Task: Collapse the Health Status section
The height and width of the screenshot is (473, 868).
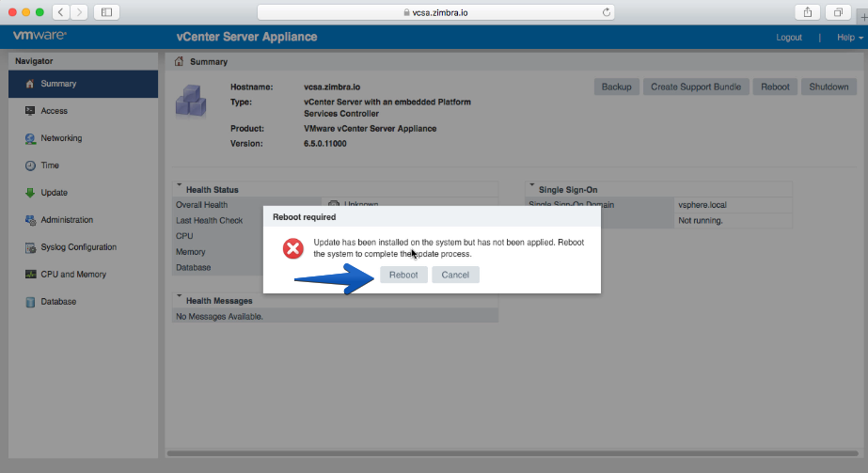Action: pos(180,186)
